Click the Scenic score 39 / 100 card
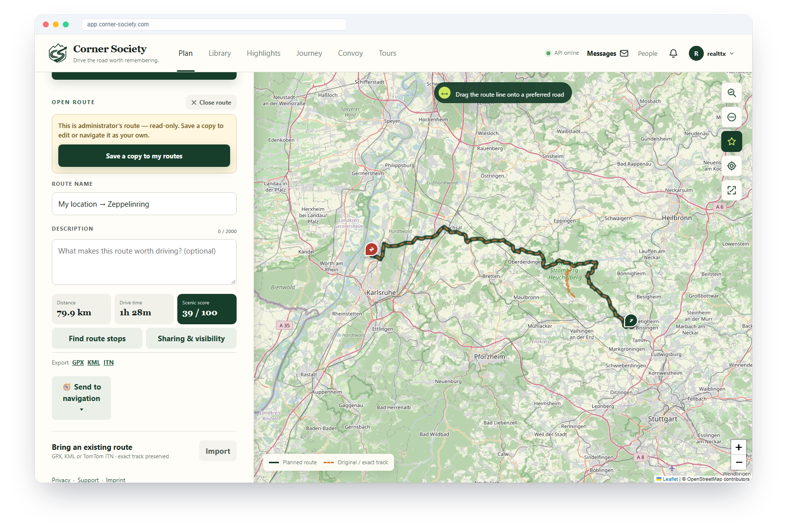The height and width of the screenshot is (532, 787). (207, 309)
